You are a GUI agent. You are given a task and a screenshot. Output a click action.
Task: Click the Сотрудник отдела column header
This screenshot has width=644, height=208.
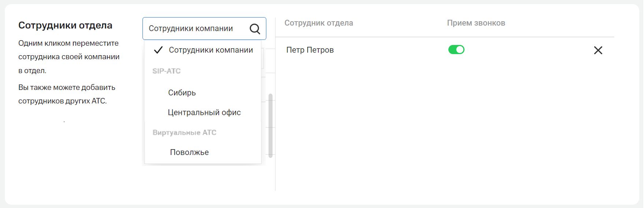(x=319, y=23)
